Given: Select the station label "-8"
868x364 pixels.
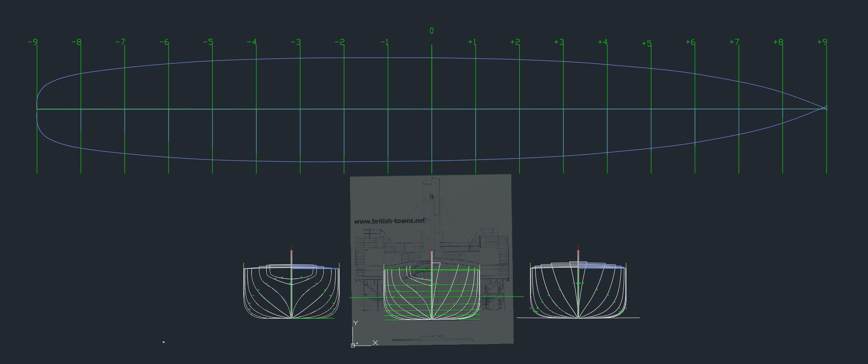Looking at the screenshot, I should coord(76,42).
